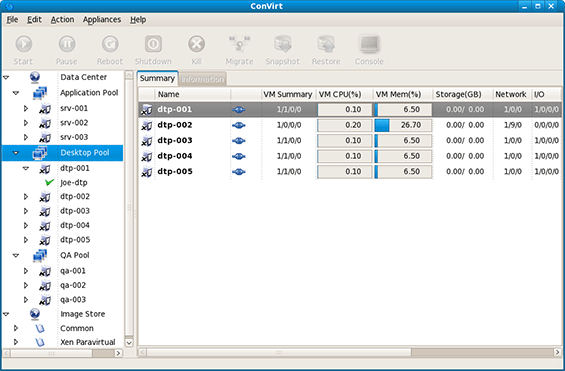The width and height of the screenshot is (565, 371).
Task: Select Joe-dtp in the tree
Action: pyautogui.click(x=74, y=183)
